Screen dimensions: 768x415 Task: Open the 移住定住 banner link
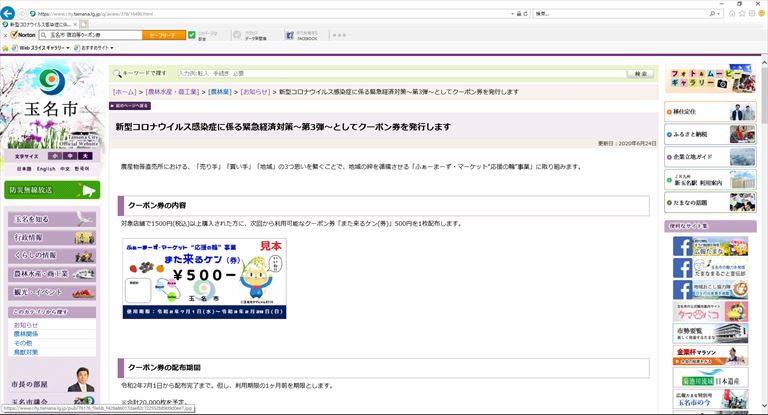click(x=710, y=112)
